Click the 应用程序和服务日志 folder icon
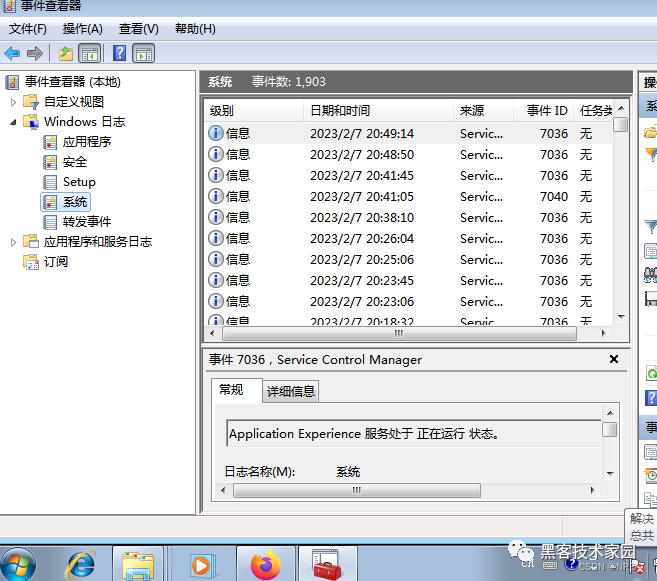This screenshot has height=581, width=657. tap(31, 241)
